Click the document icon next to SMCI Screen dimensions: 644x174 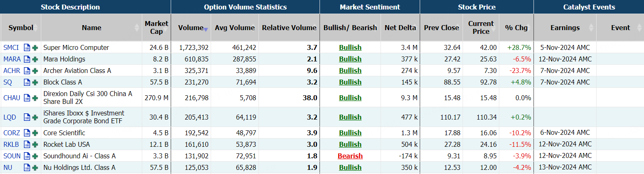click(27, 47)
